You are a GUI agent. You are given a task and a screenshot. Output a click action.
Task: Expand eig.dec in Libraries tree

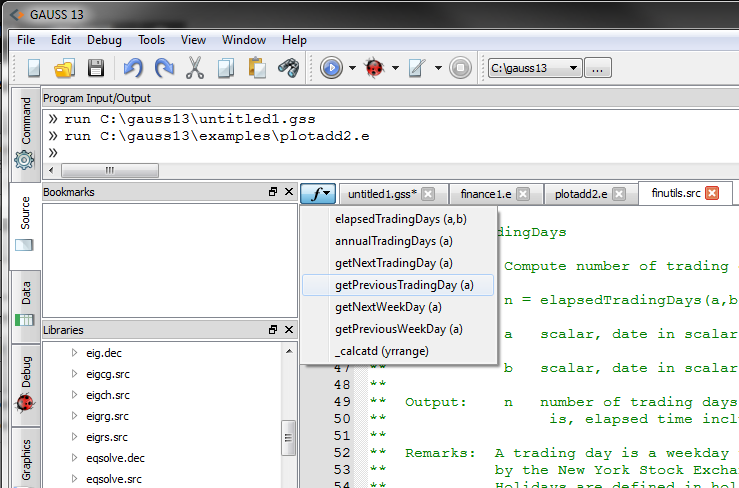74,353
